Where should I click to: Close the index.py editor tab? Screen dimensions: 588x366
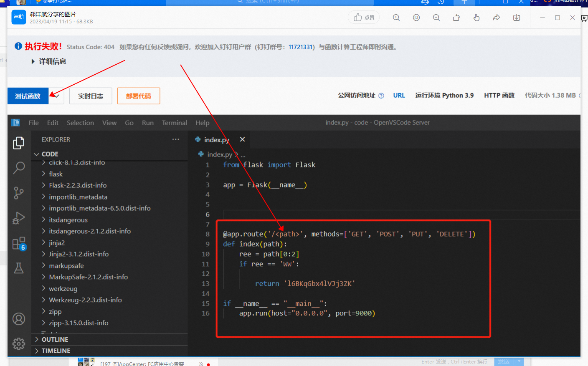242,139
